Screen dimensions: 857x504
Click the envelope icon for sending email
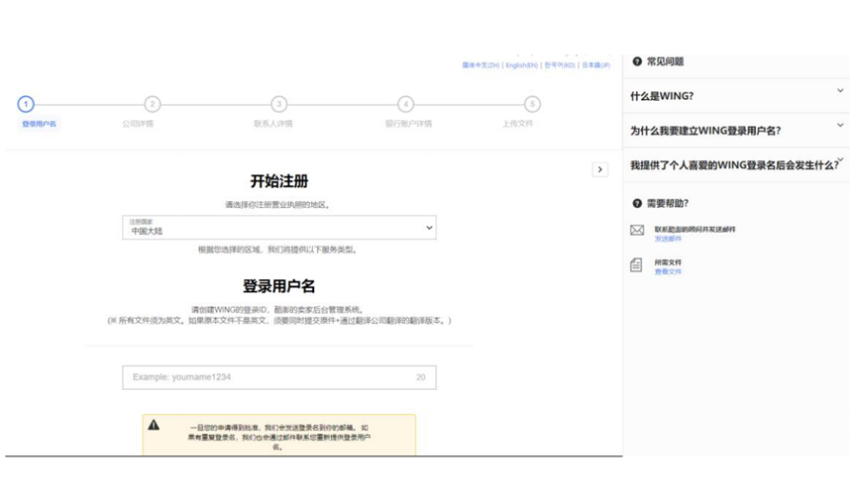637,231
